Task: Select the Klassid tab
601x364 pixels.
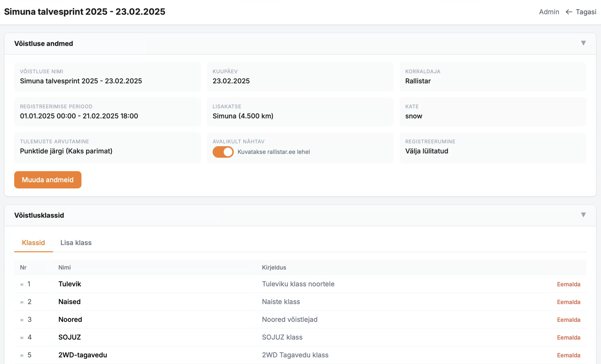Action: click(x=33, y=243)
